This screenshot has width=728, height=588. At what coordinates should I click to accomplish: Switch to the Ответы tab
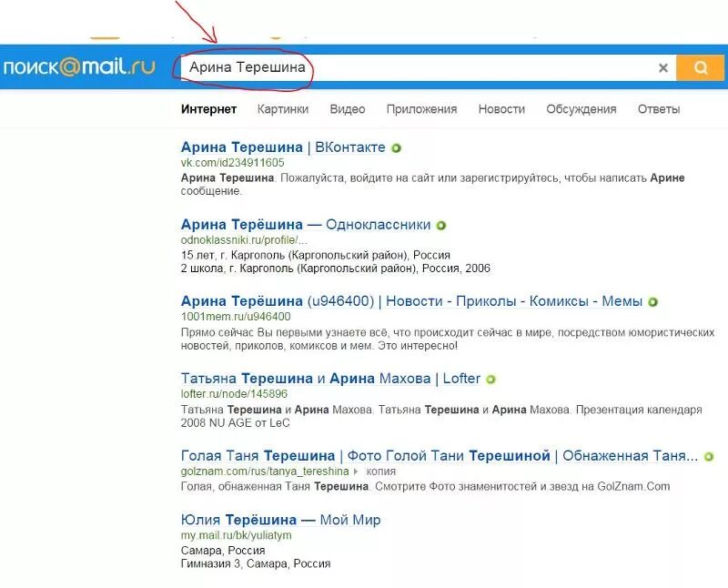(x=659, y=109)
